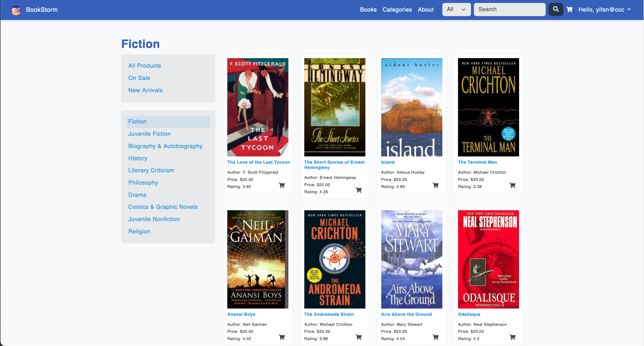Add Island to cart
The image size is (644, 346).
(x=436, y=185)
